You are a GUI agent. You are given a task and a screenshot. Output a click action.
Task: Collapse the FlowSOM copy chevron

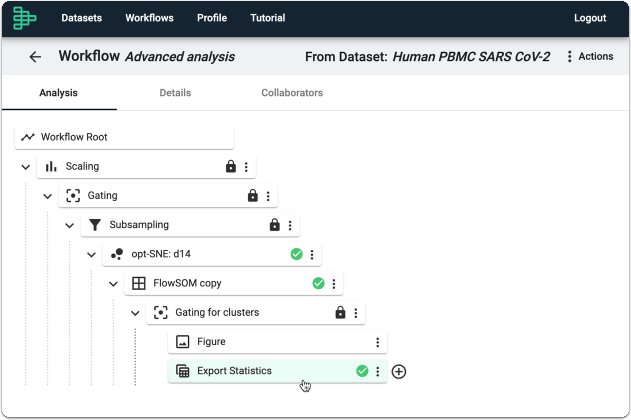click(113, 284)
